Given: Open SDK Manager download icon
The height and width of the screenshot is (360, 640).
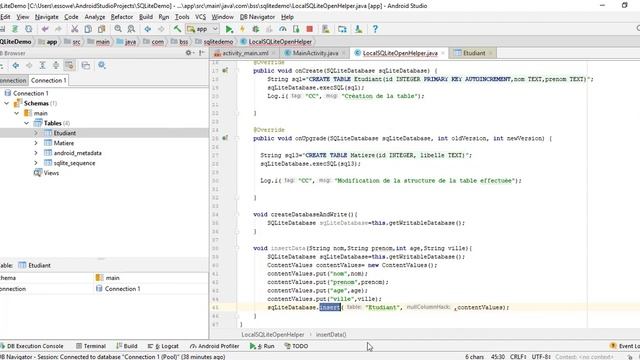Looking at the screenshot, I should 358,29.
